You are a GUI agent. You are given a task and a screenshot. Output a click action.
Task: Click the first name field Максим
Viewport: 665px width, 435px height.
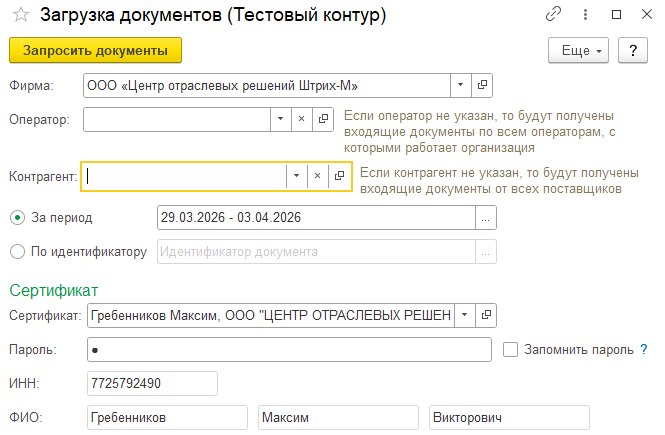(x=338, y=417)
